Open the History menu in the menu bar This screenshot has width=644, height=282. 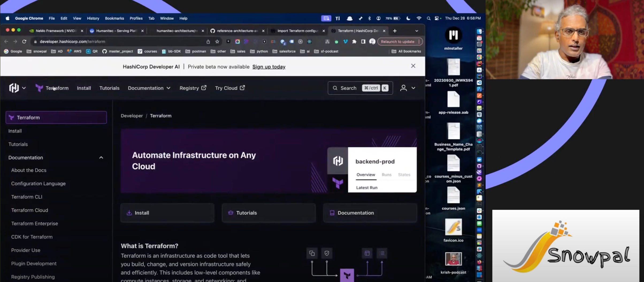click(93, 18)
